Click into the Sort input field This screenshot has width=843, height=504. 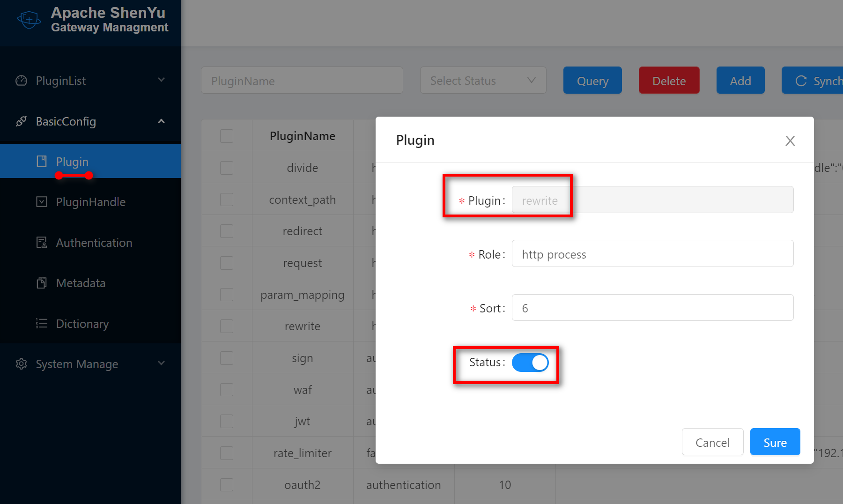652,308
